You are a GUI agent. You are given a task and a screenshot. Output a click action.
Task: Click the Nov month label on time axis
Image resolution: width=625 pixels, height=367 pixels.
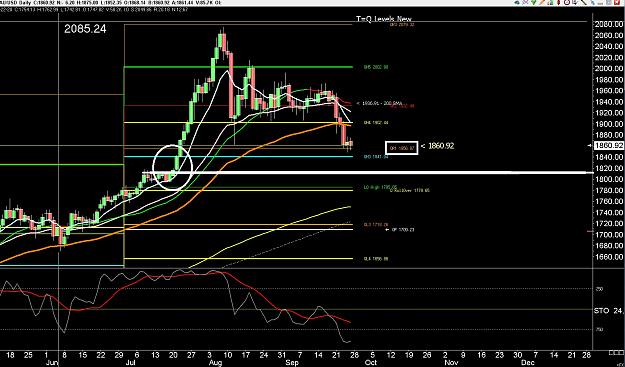451,363
